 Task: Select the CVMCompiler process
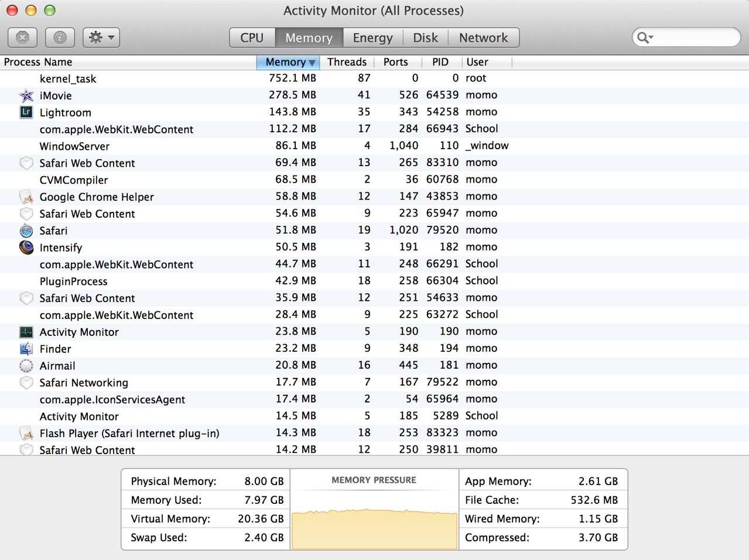[374, 180]
